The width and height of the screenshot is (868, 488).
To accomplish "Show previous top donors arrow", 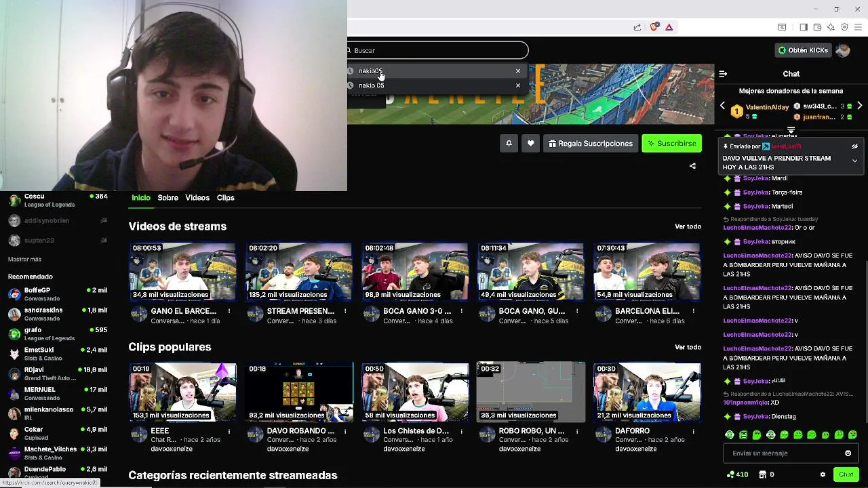I will pyautogui.click(x=722, y=106).
